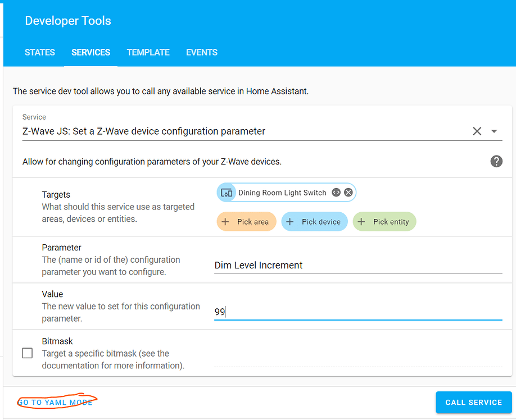Focus the Parameter field with Dim Level Increment
The image size is (516, 420).
pos(358,265)
